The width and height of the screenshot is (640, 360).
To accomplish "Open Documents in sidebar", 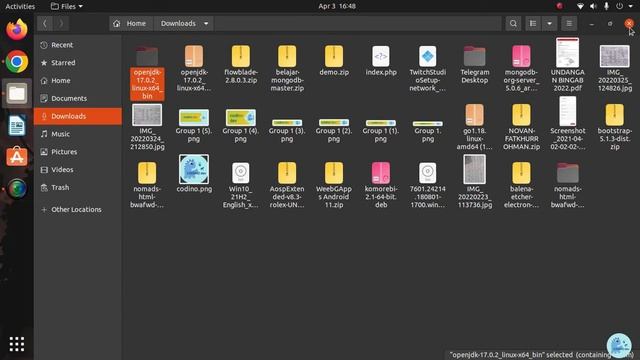I will 78,98.
